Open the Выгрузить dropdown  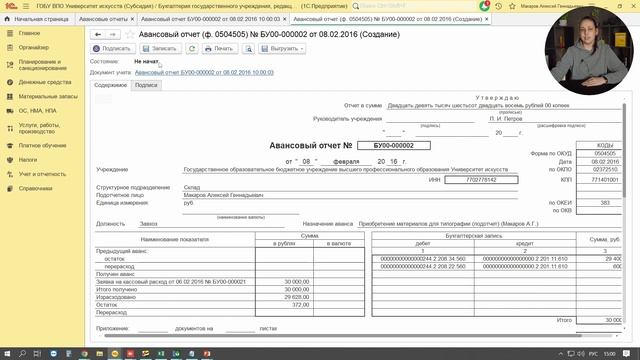point(282,49)
